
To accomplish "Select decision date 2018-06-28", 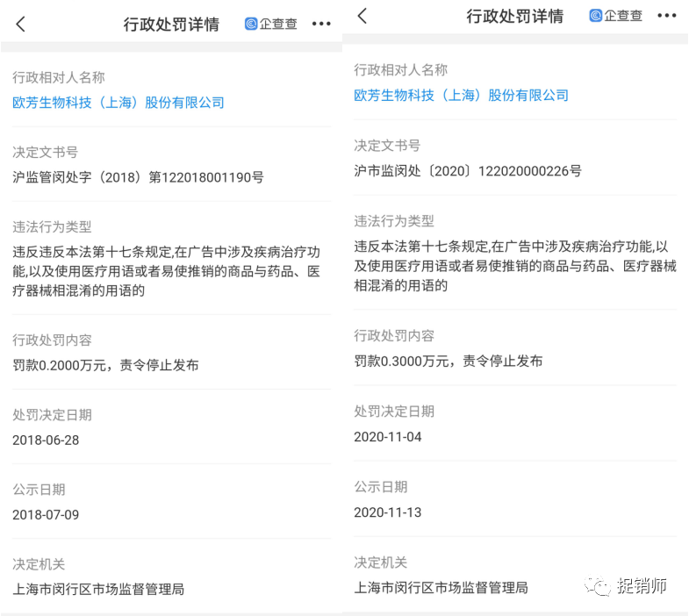I will pyautogui.click(x=46, y=441).
